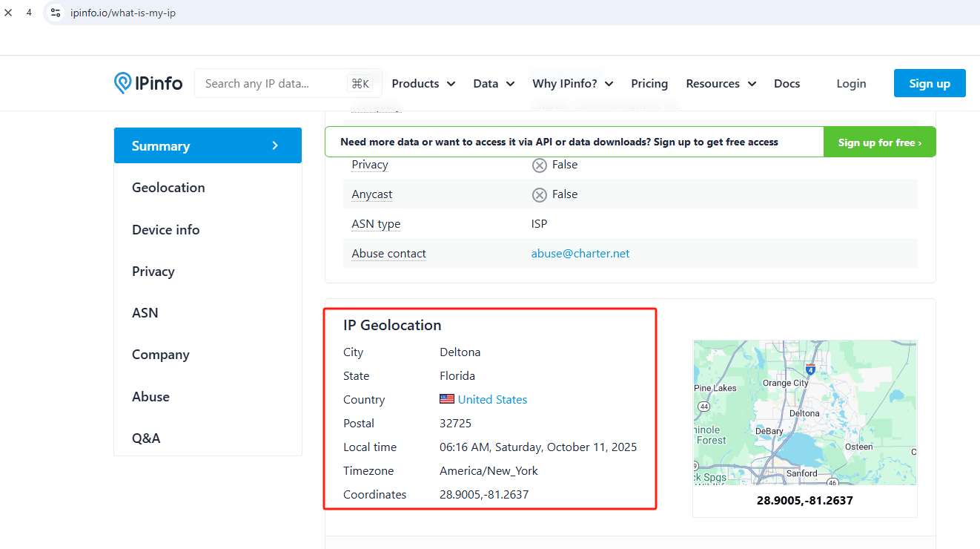Viewport: 980px width, 549px height.
Task: Expand the Products dropdown menu
Action: click(423, 84)
